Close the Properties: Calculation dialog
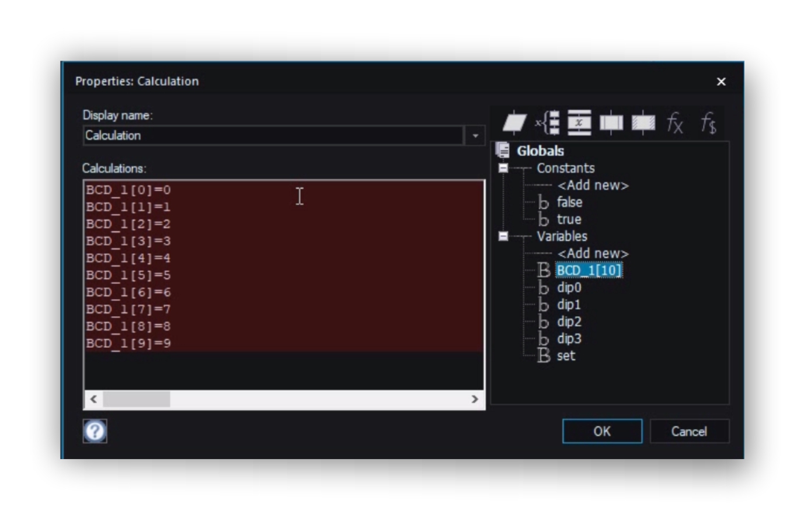Screen dimensions: 811x532 721,82
